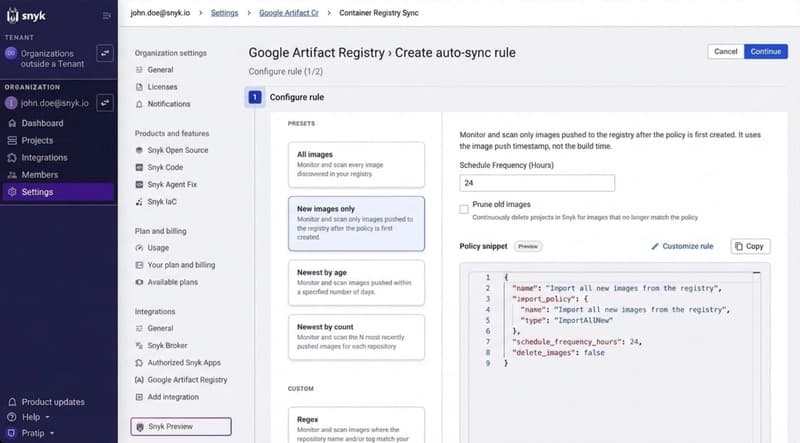Enable the Prune old images checkbox
Image resolution: width=800 pixels, height=443 pixels.
point(464,208)
